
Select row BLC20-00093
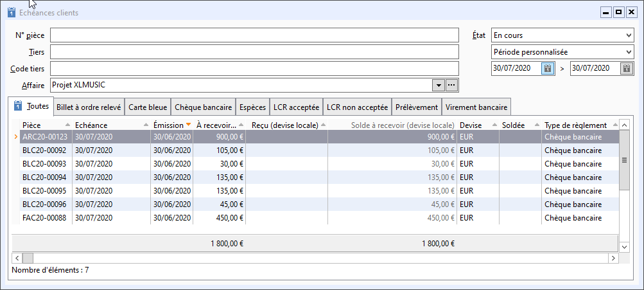pos(315,164)
